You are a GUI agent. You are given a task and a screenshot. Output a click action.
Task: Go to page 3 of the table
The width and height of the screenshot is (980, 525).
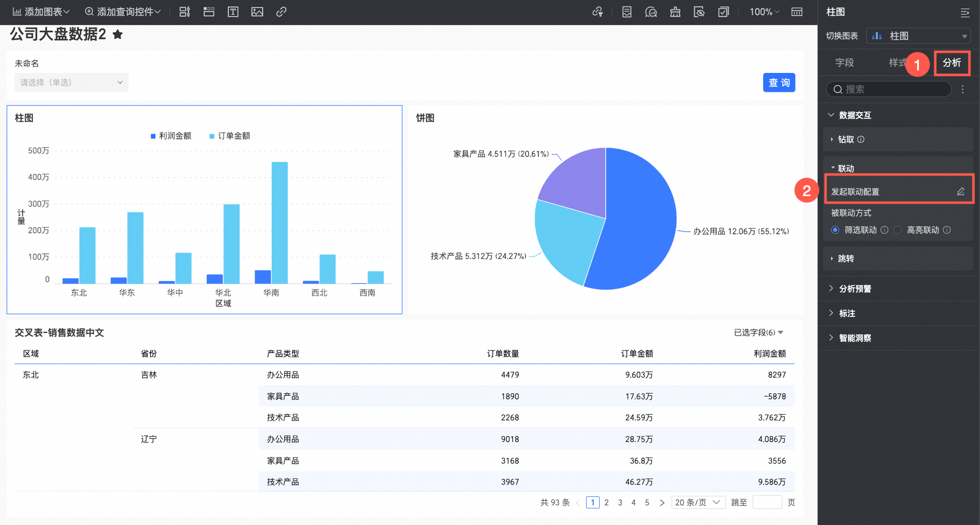(620, 502)
